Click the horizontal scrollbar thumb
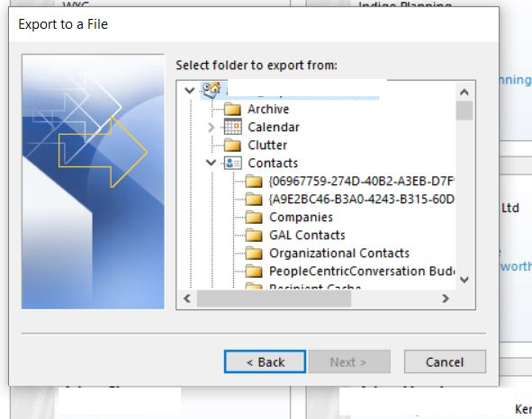 pyautogui.click(x=274, y=299)
